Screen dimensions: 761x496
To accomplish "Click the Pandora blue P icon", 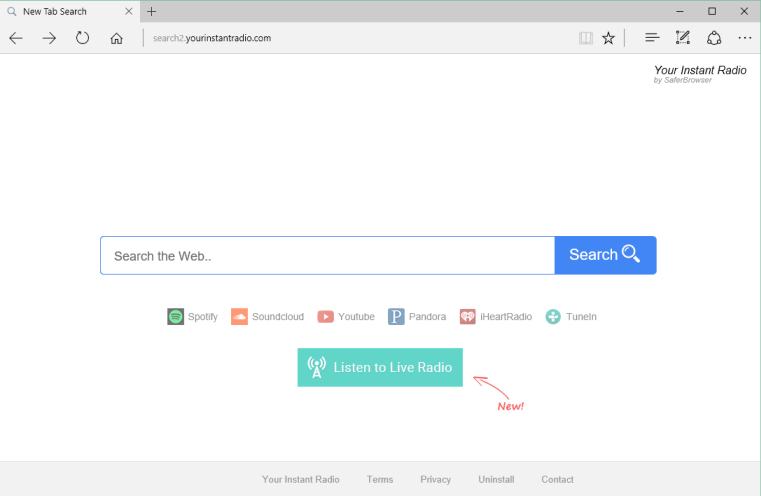I will click(x=396, y=316).
